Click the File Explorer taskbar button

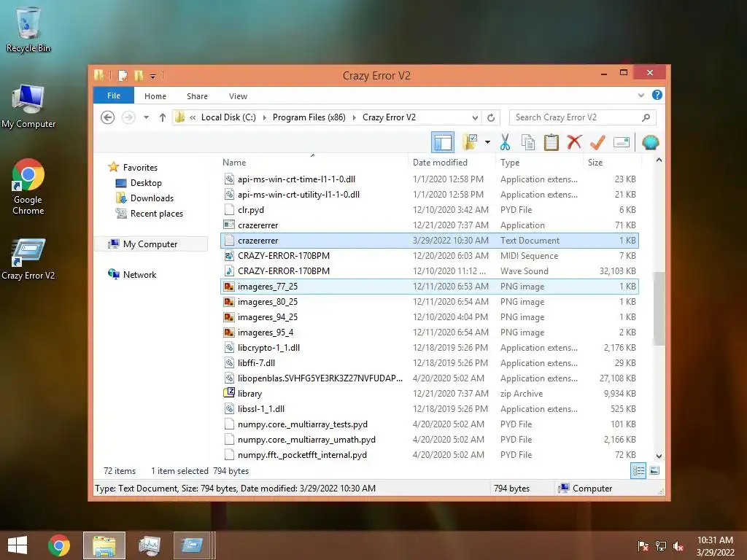click(x=104, y=545)
